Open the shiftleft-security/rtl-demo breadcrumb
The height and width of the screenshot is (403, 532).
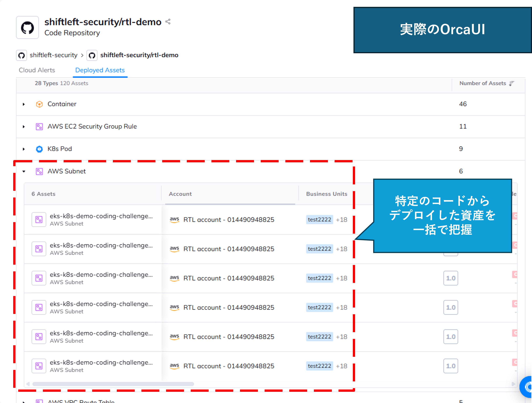(x=139, y=55)
